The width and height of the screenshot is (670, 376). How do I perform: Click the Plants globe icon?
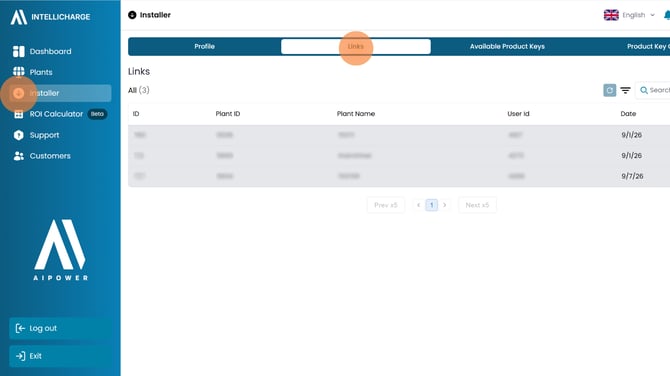pyautogui.click(x=18, y=72)
